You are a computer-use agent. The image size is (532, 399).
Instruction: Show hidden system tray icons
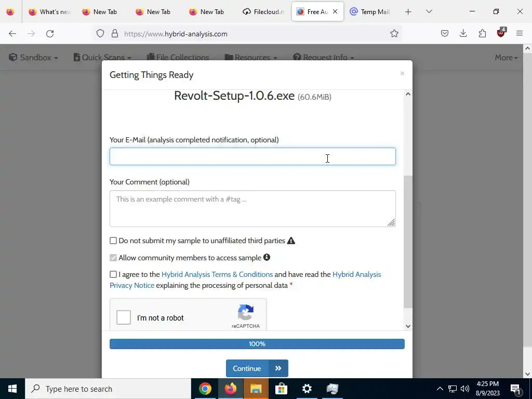440,389
